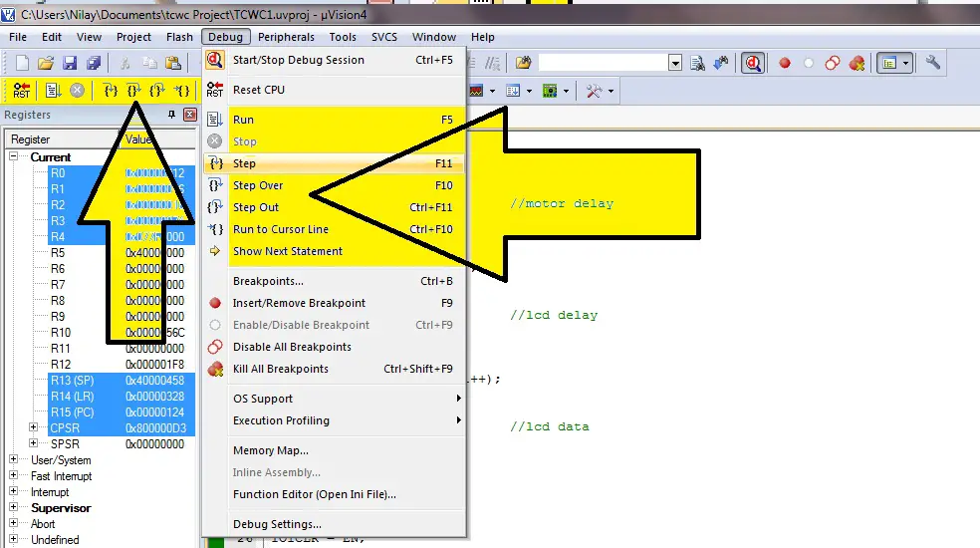Click the Step Over toolbar icon

tap(133, 91)
